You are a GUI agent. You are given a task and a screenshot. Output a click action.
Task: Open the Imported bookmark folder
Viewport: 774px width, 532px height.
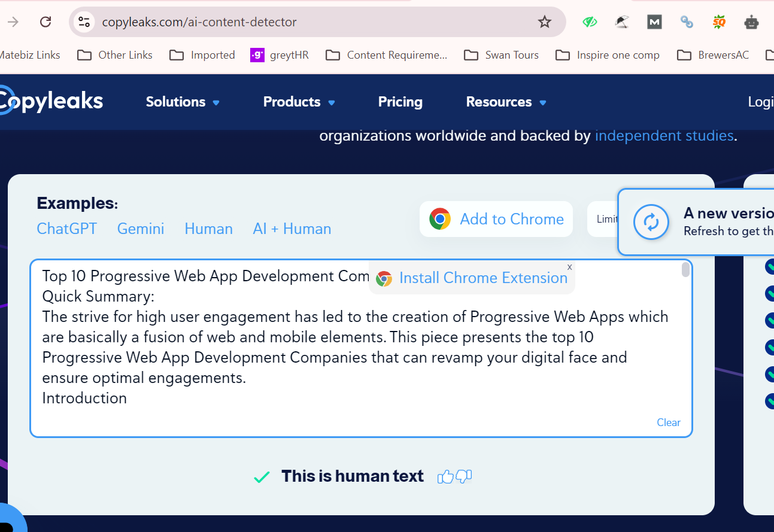click(202, 55)
